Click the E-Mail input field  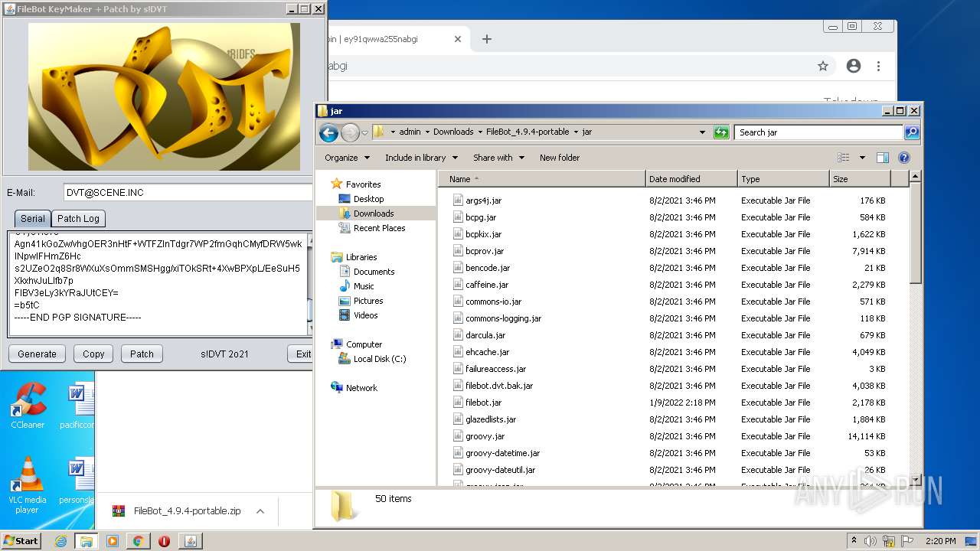click(x=188, y=193)
